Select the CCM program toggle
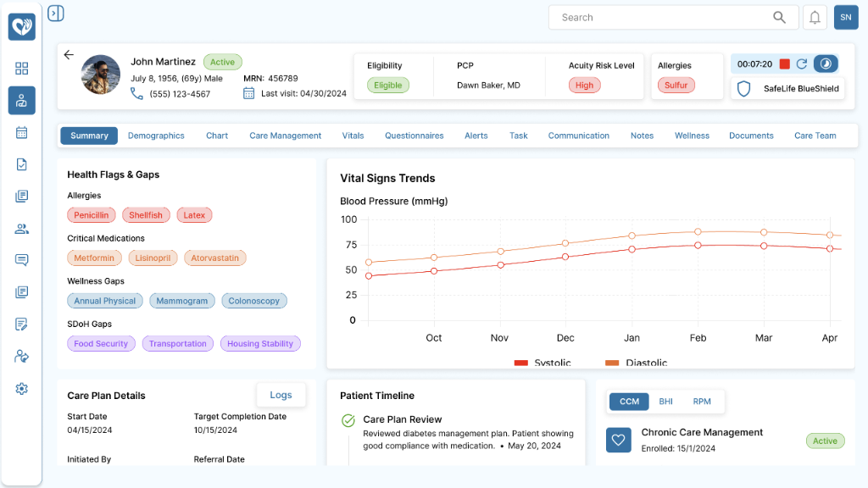Screen dimensions: 868x488 tap(630, 402)
